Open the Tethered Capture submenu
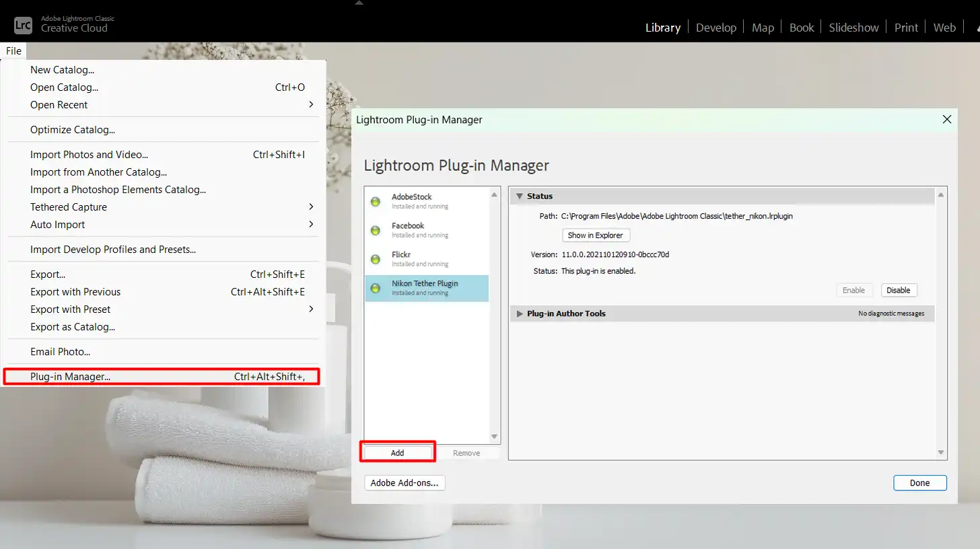 (x=310, y=207)
